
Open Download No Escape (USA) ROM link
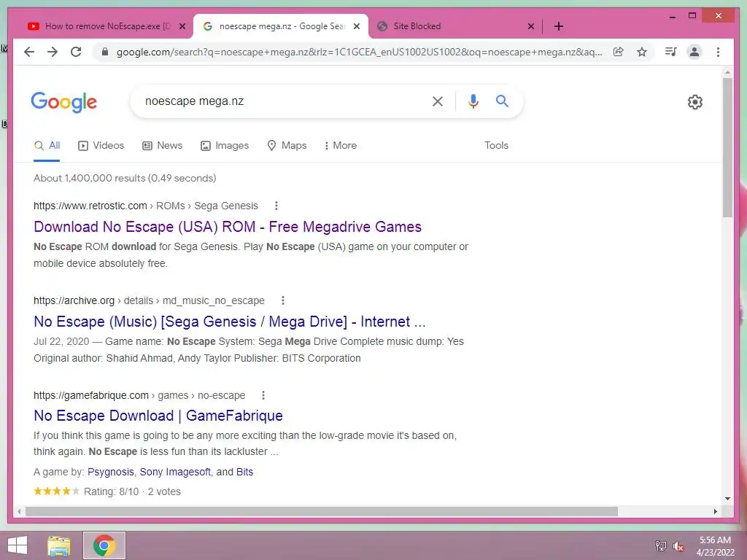point(228,227)
